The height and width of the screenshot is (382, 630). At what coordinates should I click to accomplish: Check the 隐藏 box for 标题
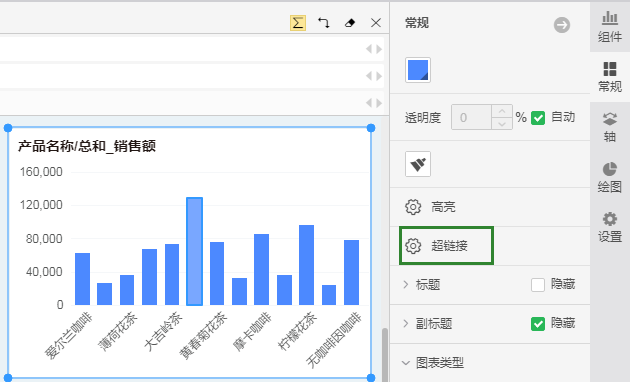(538, 285)
